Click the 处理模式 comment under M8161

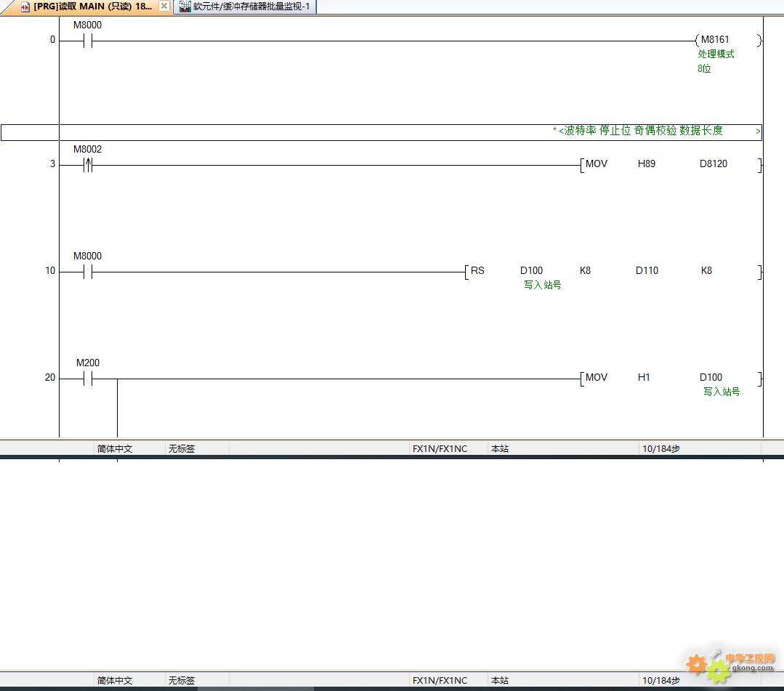[716, 54]
